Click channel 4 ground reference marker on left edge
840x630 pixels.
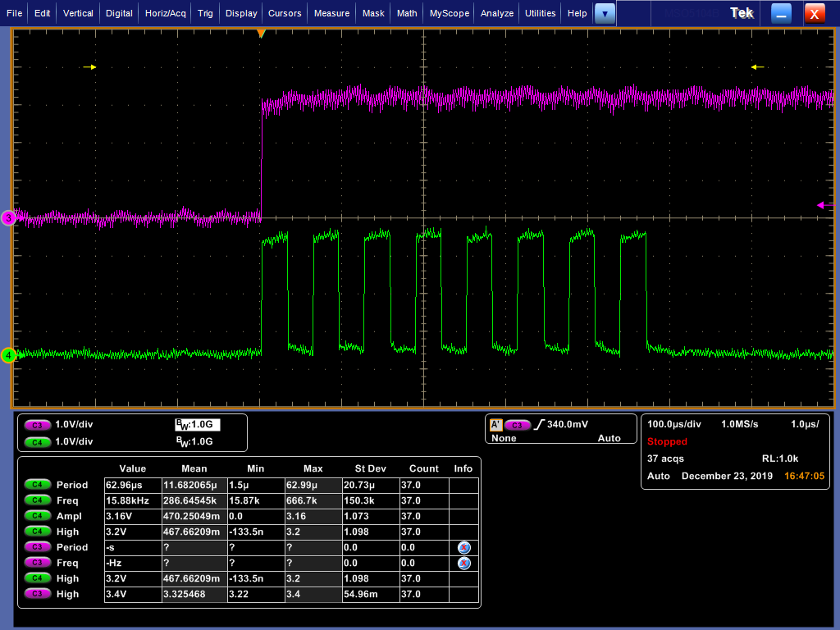tap(9, 355)
